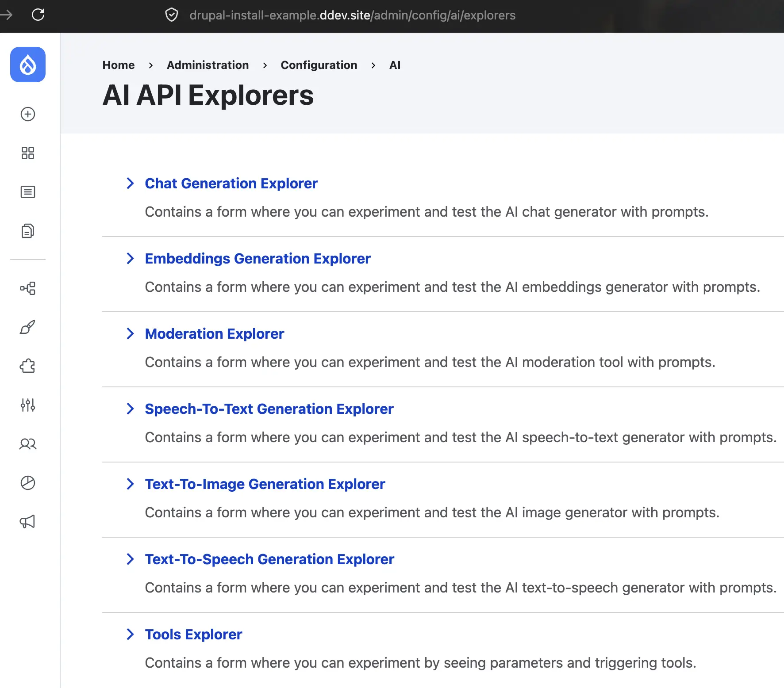The image size is (784, 688).
Task: Reload the page with the refresh icon
Action: [38, 15]
